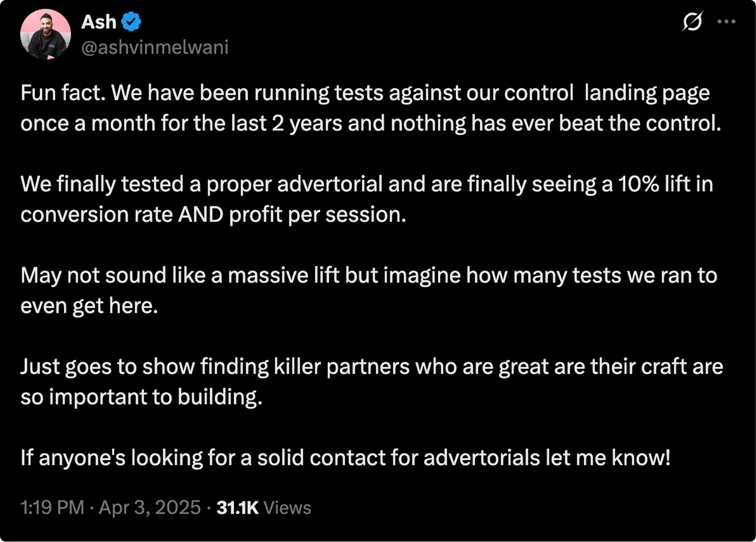
Task: Click the display name Ash
Action: pyautogui.click(x=99, y=23)
